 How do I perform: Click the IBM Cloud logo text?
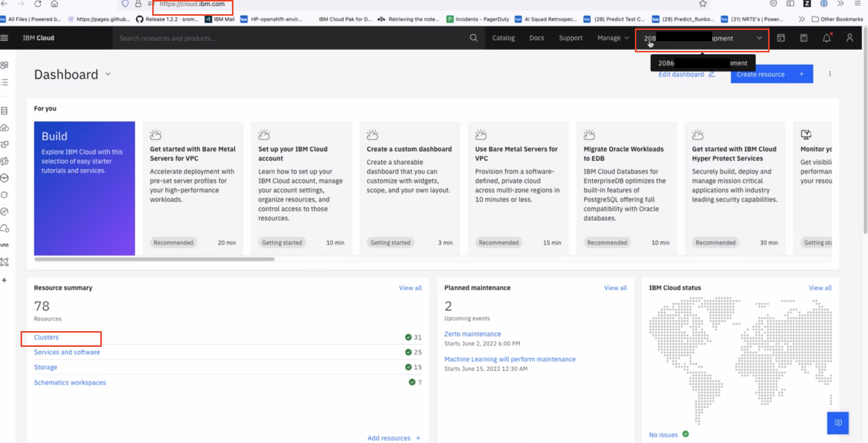click(39, 38)
